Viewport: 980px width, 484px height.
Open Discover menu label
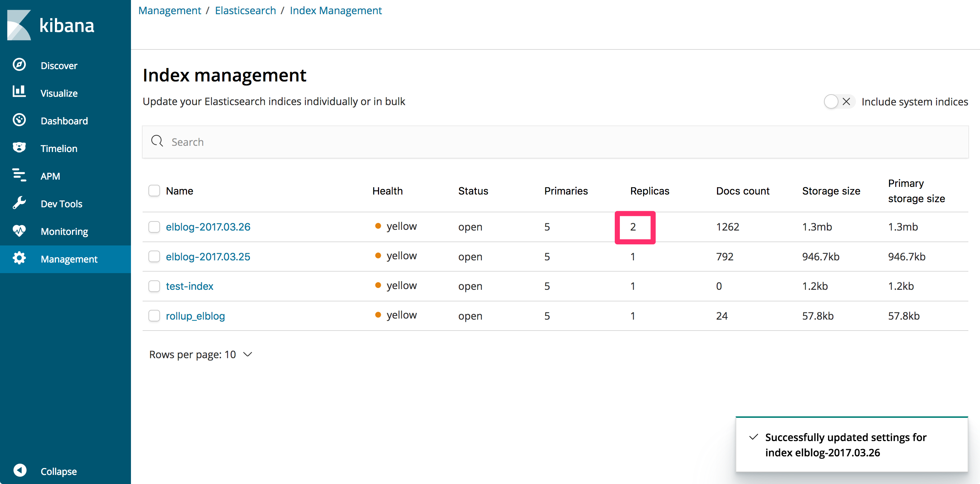[59, 65]
